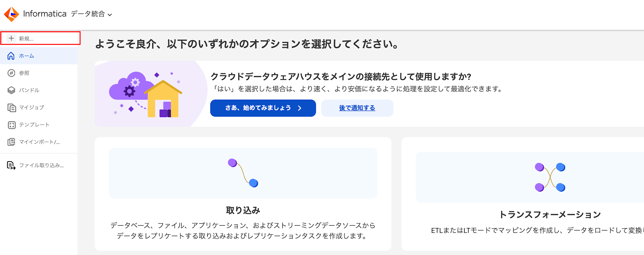The width and height of the screenshot is (644, 255).
Task: Click さあ、始めてみましょう button
Action: coord(263,108)
